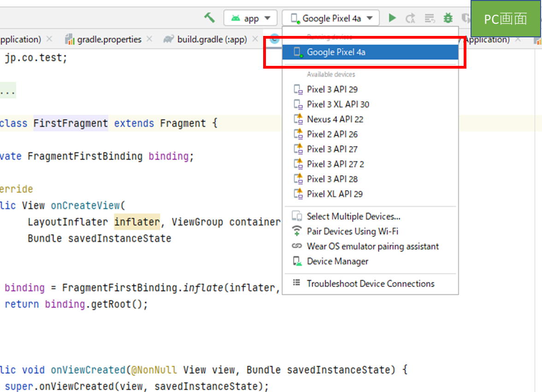
Task: Switch to the build.gradle (:app) tab
Action: tap(206, 39)
